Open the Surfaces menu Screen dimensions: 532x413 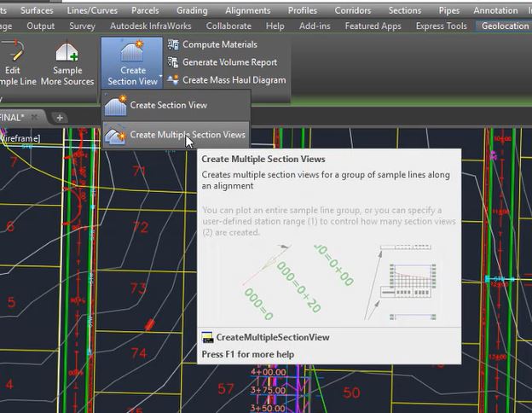coord(37,10)
